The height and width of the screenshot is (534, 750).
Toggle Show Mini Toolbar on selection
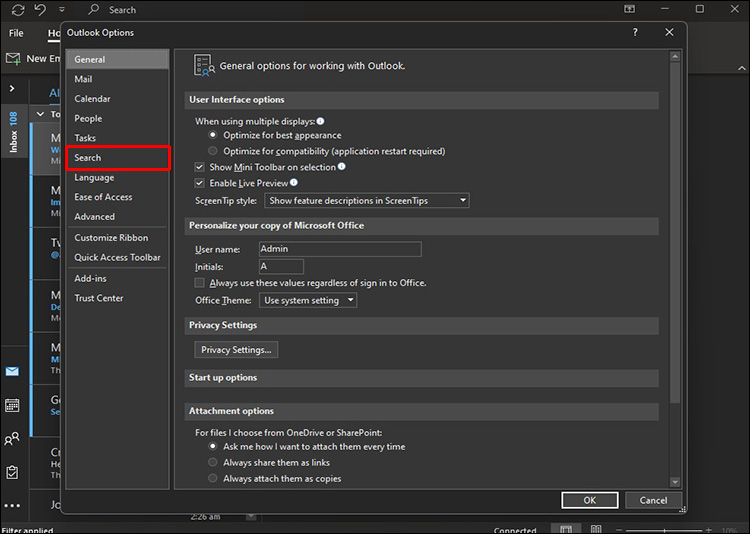[x=199, y=167]
